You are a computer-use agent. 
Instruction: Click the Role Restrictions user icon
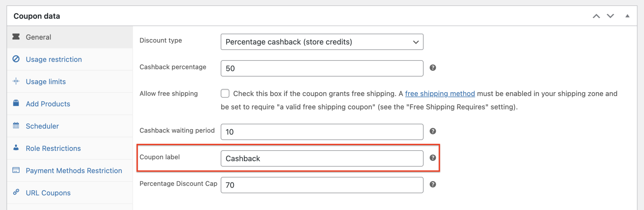pyautogui.click(x=16, y=148)
